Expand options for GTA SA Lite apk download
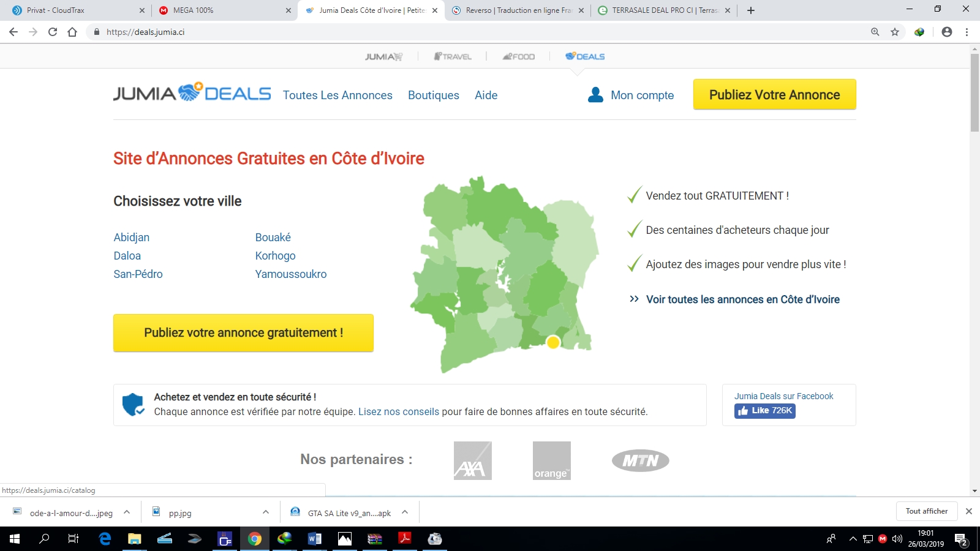980x551 pixels. pyautogui.click(x=405, y=512)
